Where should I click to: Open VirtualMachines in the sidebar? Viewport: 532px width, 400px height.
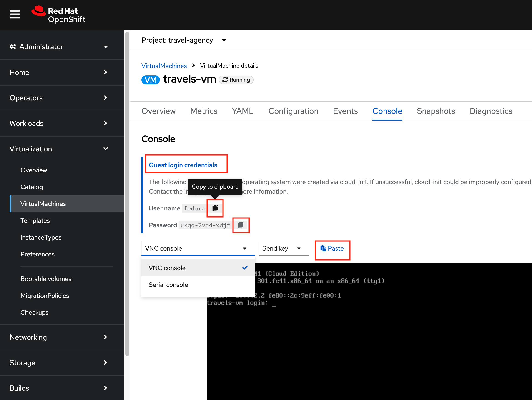coord(67,204)
